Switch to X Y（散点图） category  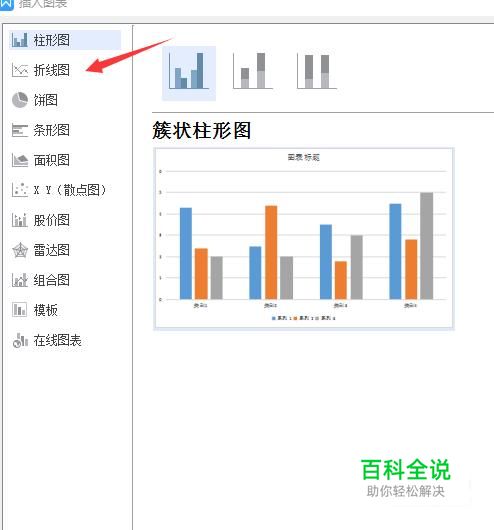point(70,190)
